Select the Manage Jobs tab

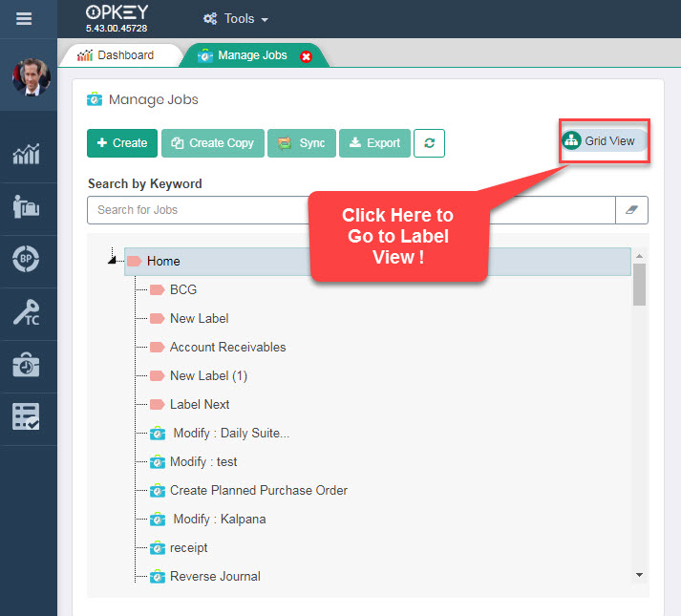[x=252, y=55]
